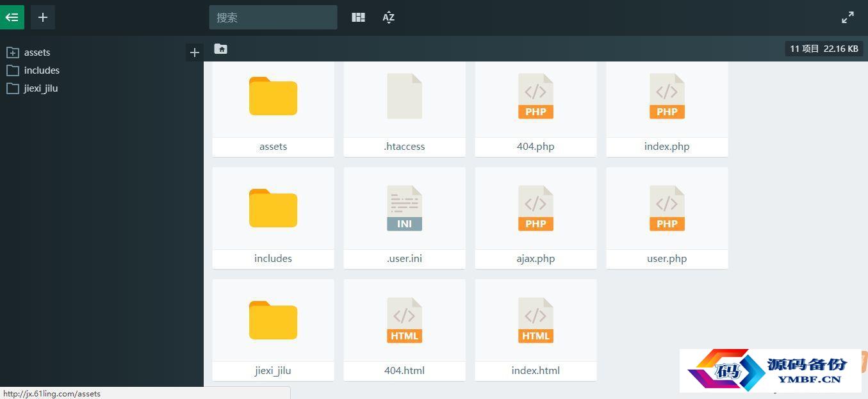This screenshot has height=399, width=868.
Task: Open the A-Z sort options
Action: pyautogui.click(x=389, y=17)
